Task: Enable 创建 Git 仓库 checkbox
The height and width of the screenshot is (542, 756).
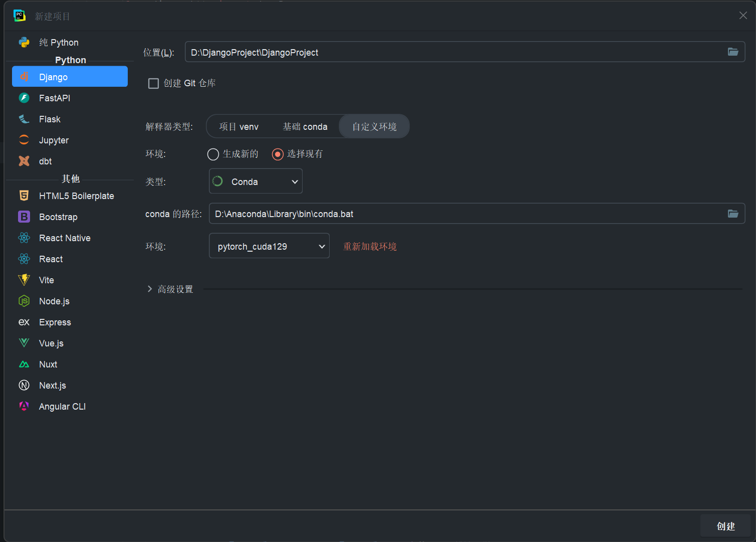Action: [154, 83]
